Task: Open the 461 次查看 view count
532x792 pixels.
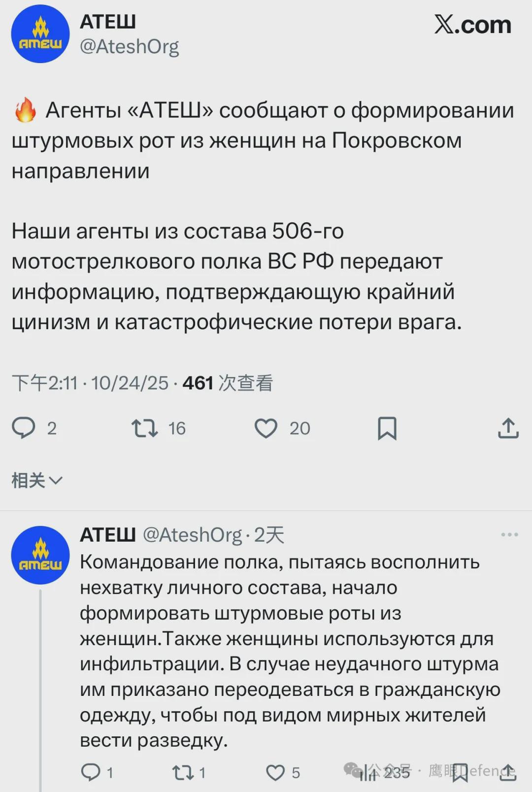Action: click(228, 383)
